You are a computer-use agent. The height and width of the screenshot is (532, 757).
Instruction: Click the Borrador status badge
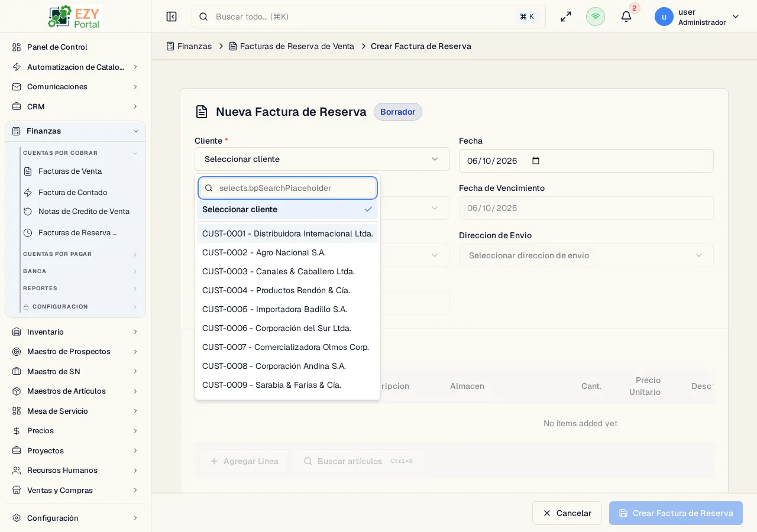click(x=398, y=112)
